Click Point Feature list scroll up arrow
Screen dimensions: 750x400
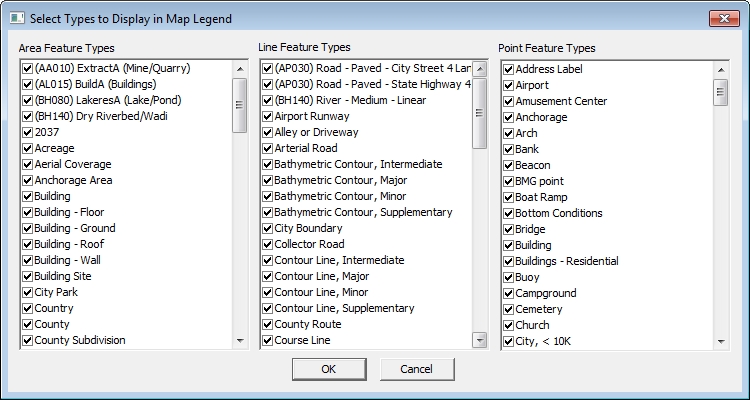tap(720, 69)
